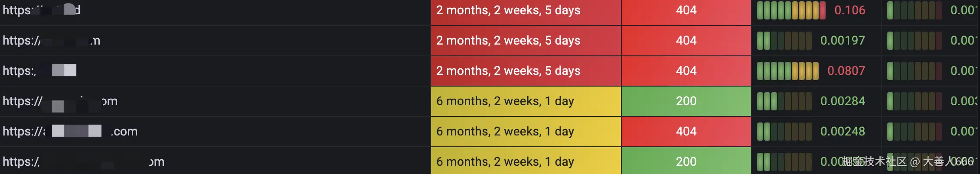Click the red 404 cell beside 0.00248
The height and width of the screenshot is (174, 980).
(x=686, y=132)
